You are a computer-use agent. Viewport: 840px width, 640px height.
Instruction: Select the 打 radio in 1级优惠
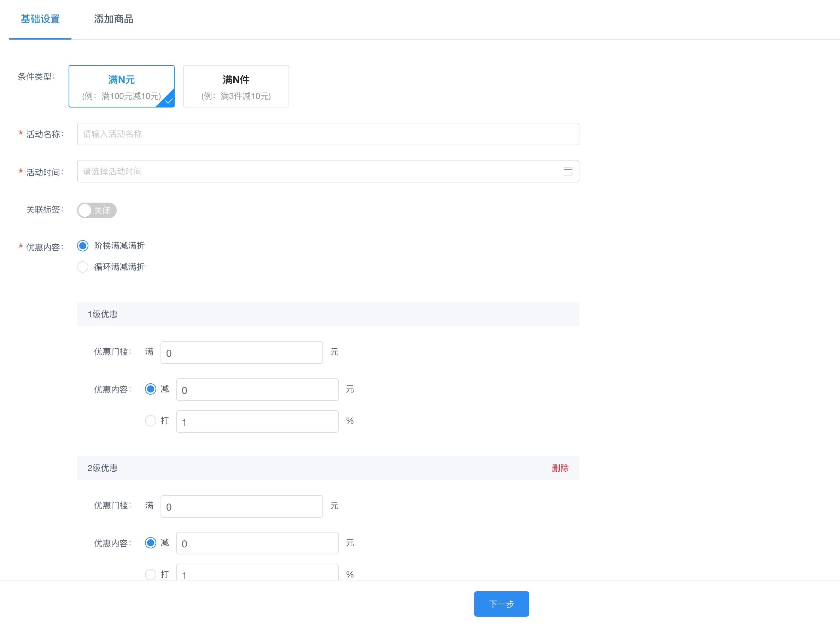click(x=150, y=420)
